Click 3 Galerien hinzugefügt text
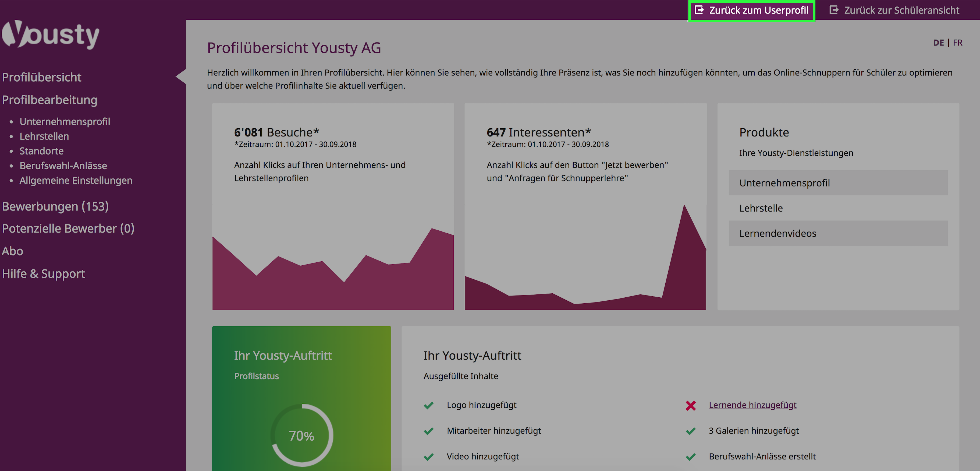The width and height of the screenshot is (980, 471). pos(754,431)
